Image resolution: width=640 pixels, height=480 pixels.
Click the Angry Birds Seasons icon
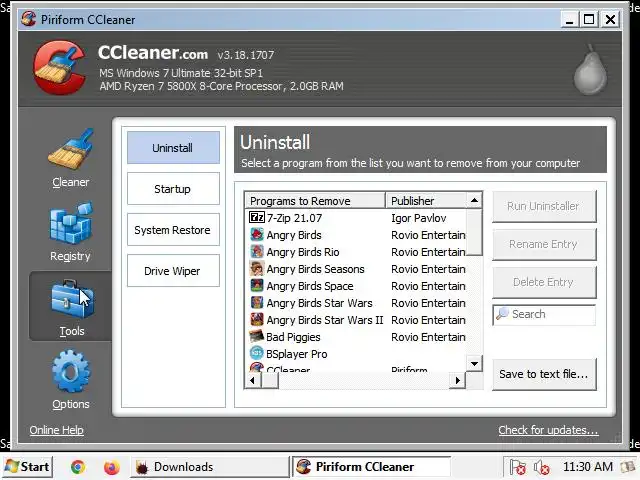pyautogui.click(x=257, y=269)
